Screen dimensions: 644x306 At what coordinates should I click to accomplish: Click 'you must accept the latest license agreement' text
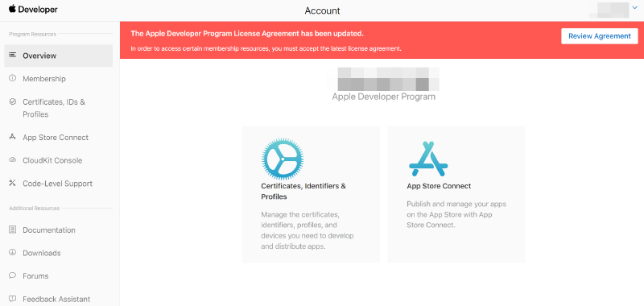(x=336, y=48)
